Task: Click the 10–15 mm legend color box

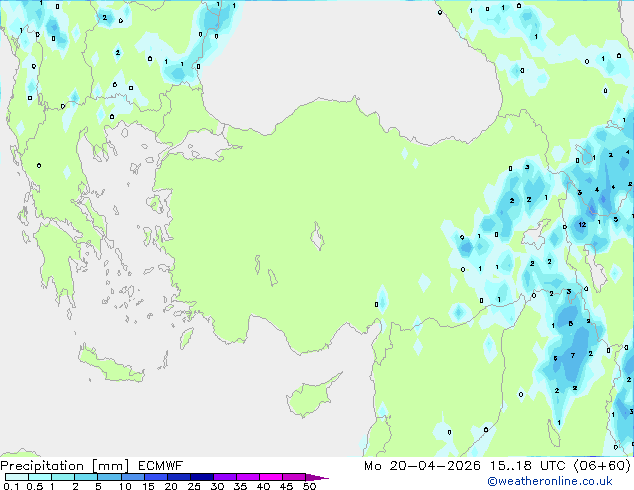Action: click(132, 477)
